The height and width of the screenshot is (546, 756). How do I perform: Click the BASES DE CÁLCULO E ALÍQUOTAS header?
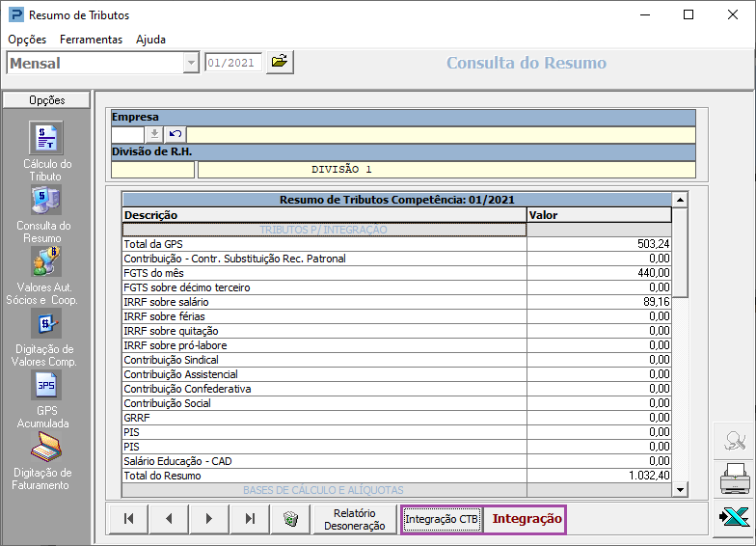(x=324, y=490)
